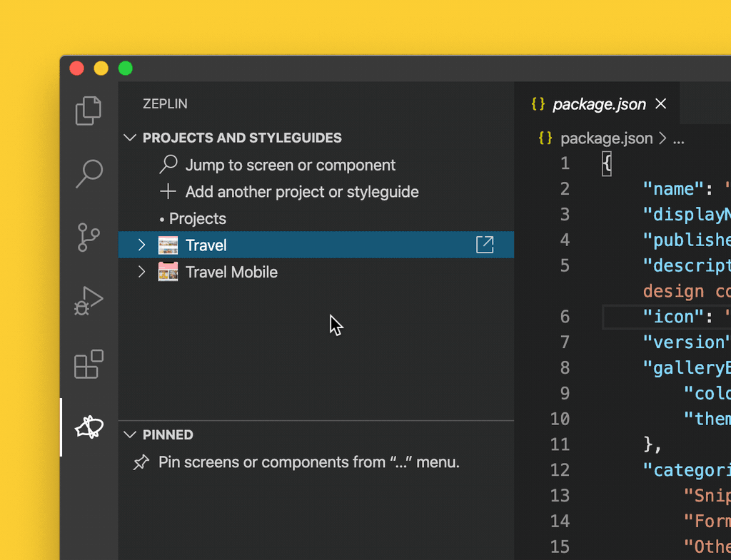The width and height of the screenshot is (731, 560).
Task: Open the Search panel
Action: (88, 173)
